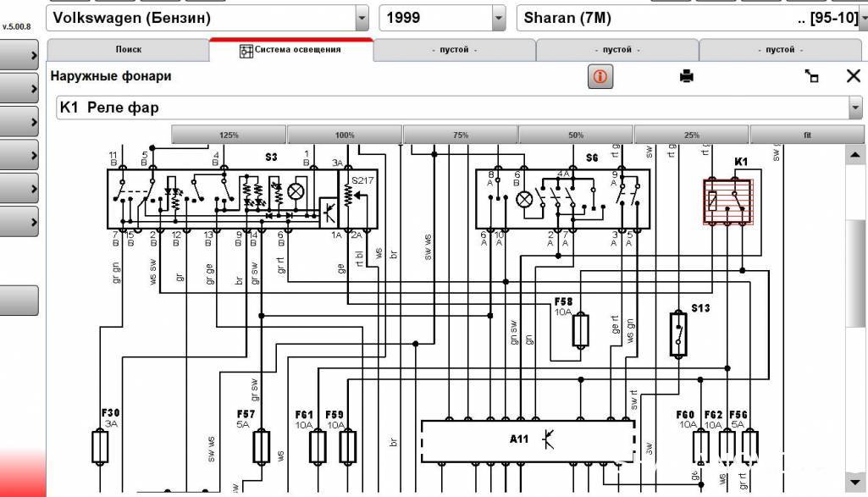This screenshot has width=868, height=497.
Task: Click the A11 control unit block
Action: 528,440
